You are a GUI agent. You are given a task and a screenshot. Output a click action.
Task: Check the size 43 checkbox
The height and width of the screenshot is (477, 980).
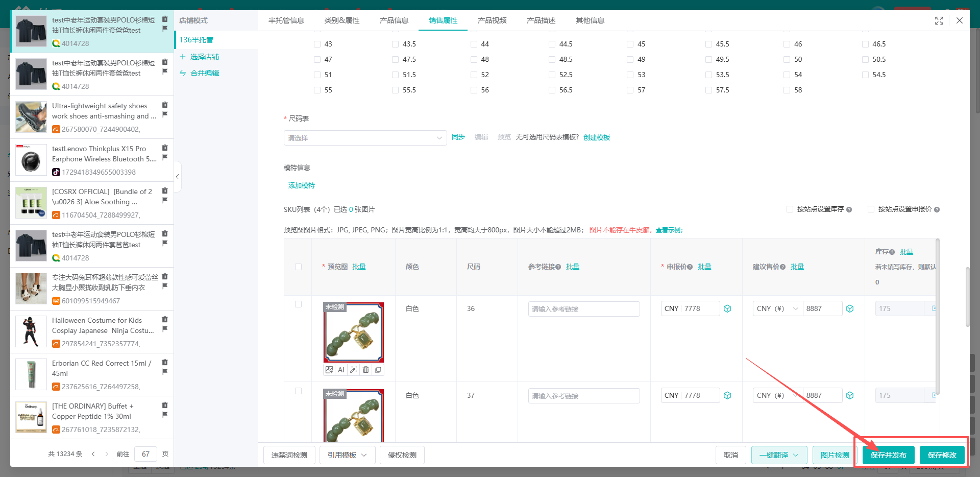(x=317, y=44)
